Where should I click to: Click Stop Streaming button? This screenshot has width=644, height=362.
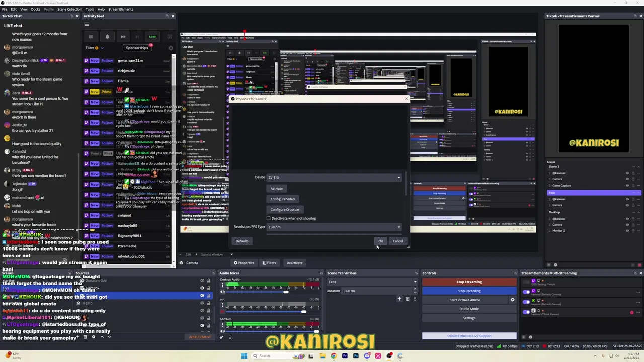tap(469, 282)
